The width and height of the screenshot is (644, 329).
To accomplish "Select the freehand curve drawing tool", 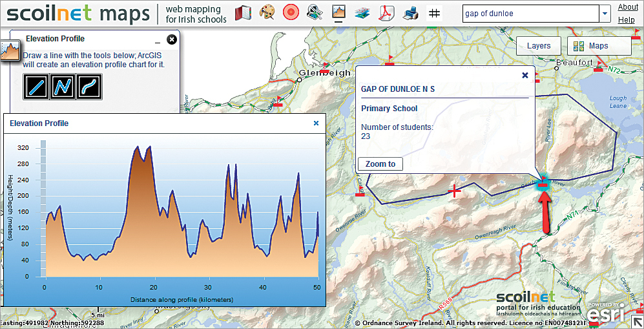I will pos(89,87).
